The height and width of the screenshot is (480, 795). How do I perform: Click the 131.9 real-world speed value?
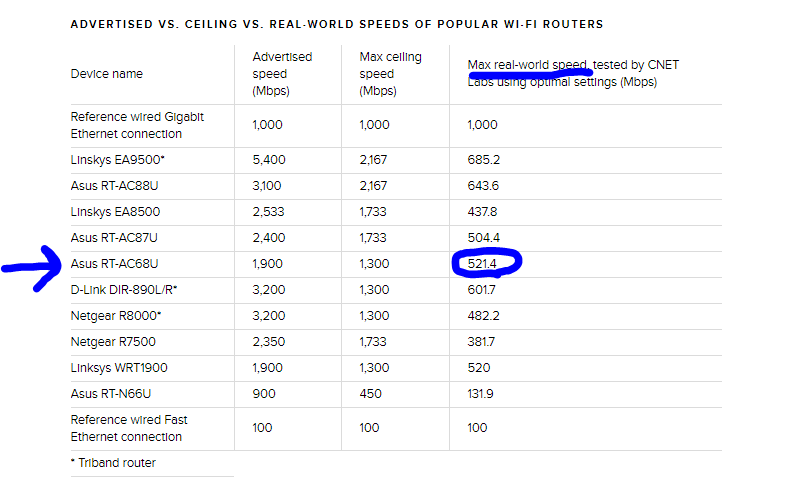click(480, 394)
